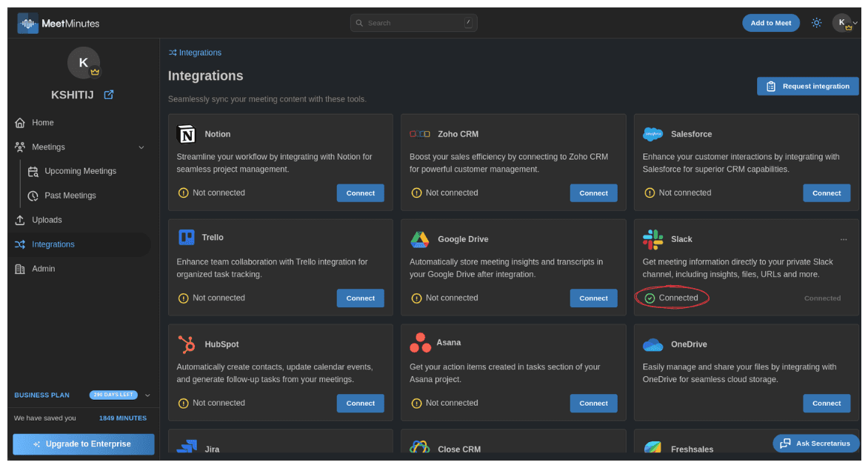
Task: Click the BUSINESS PLAN label
Action: point(42,395)
